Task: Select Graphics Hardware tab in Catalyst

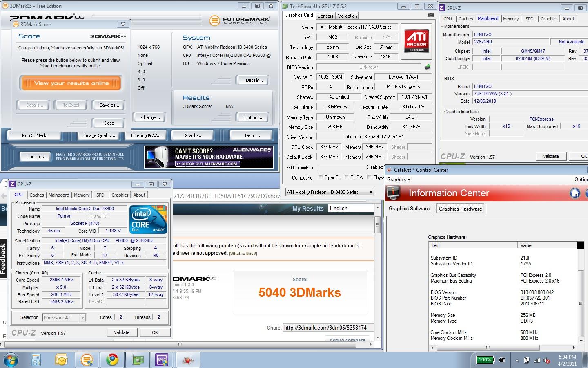Action: click(461, 209)
